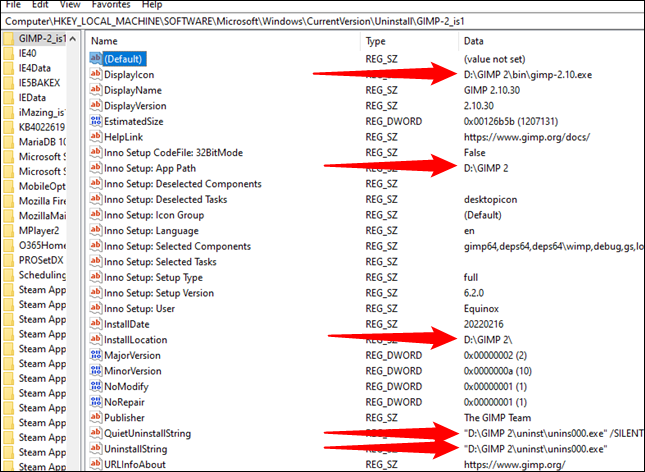The width and height of the screenshot is (645, 472).
Task: Click the (Default) value icon
Action: (95, 58)
